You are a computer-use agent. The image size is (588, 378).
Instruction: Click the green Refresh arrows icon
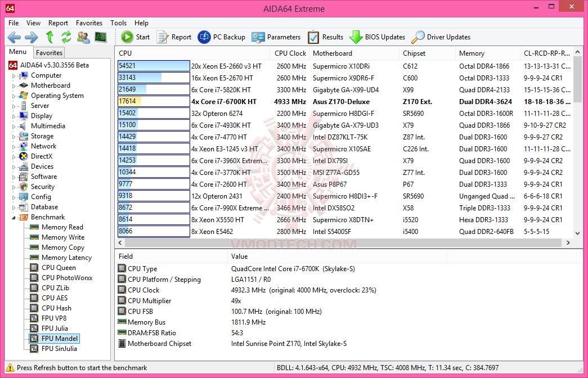[x=66, y=37]
